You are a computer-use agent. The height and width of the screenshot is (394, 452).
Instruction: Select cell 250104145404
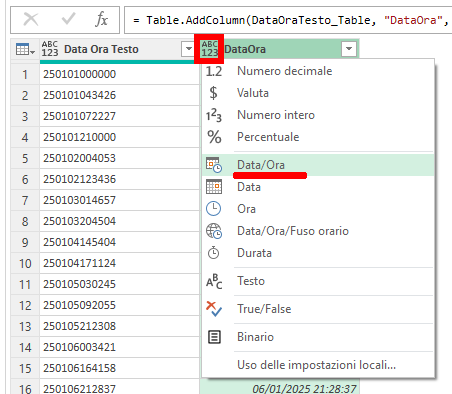(119, 242)
